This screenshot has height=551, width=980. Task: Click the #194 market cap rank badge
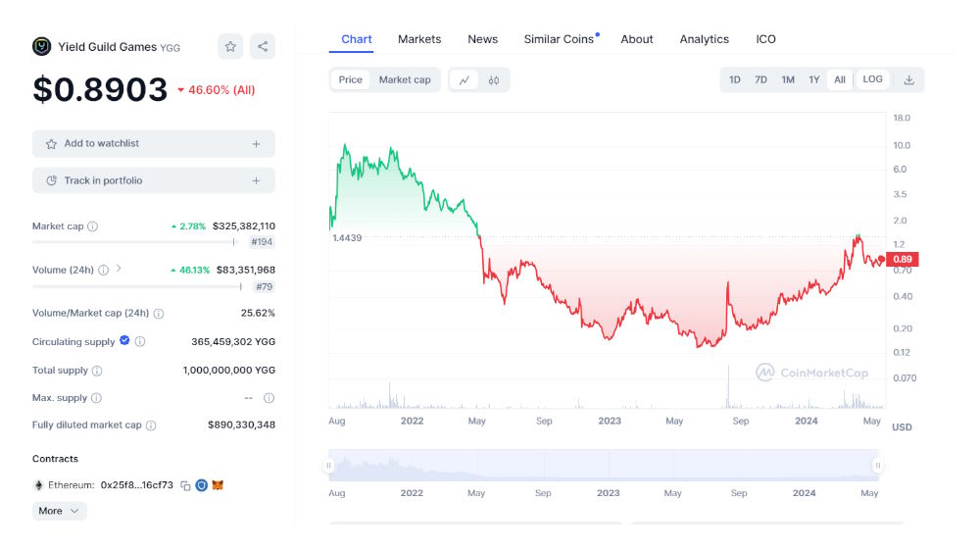coord(262,242)
